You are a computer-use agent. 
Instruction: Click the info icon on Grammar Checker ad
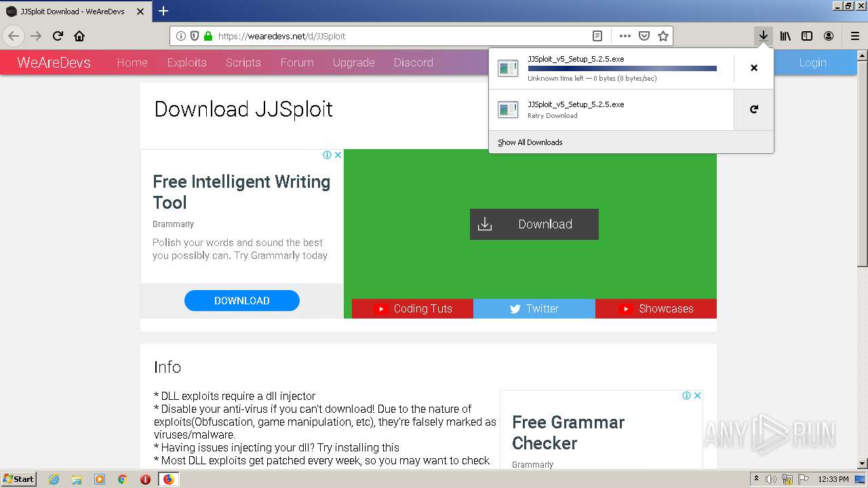click(686, 395)
